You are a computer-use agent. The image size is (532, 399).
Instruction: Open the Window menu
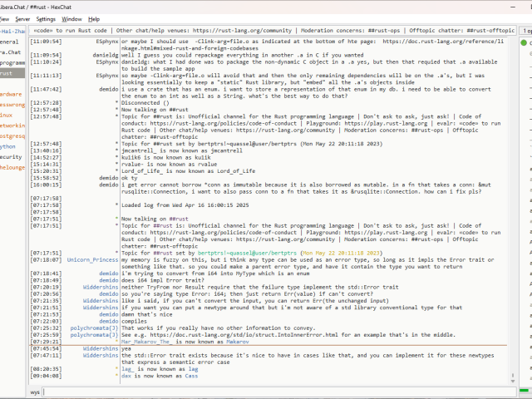point(72,18)
